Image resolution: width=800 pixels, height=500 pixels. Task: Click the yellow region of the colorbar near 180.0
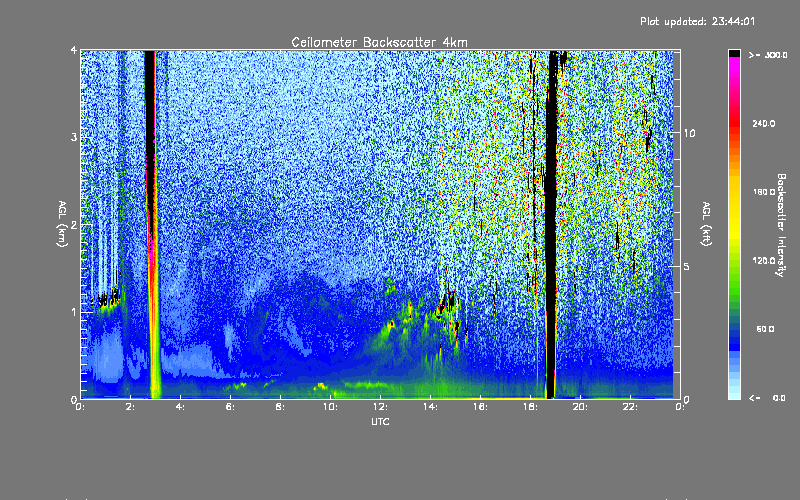pyautogui.click(x=734, y=192)
